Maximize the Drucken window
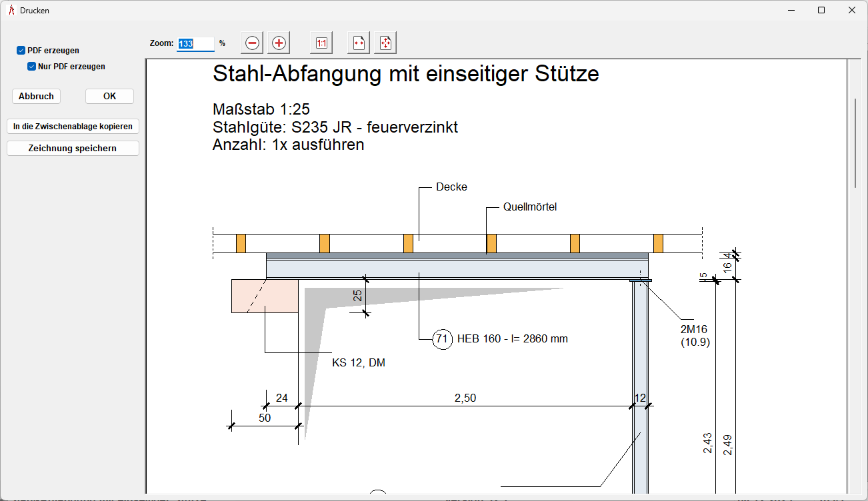Screen dimensions: 868x501 821,11
